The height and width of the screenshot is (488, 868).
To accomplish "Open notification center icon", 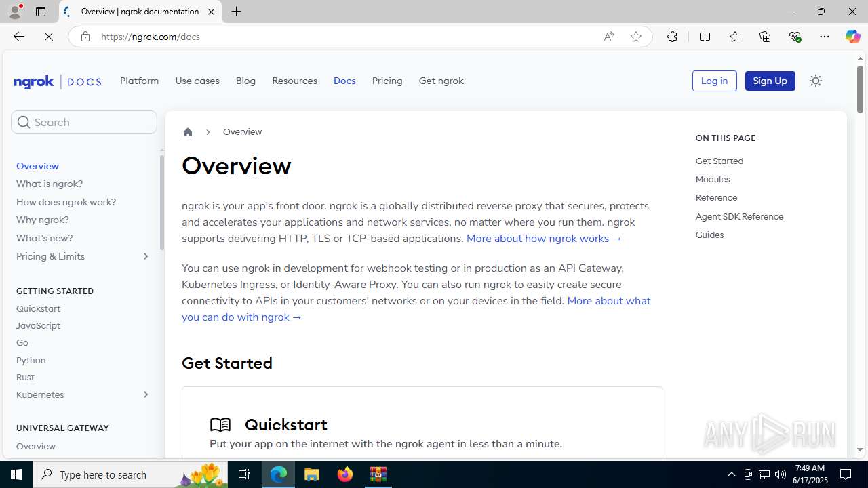I will (846, 474).
